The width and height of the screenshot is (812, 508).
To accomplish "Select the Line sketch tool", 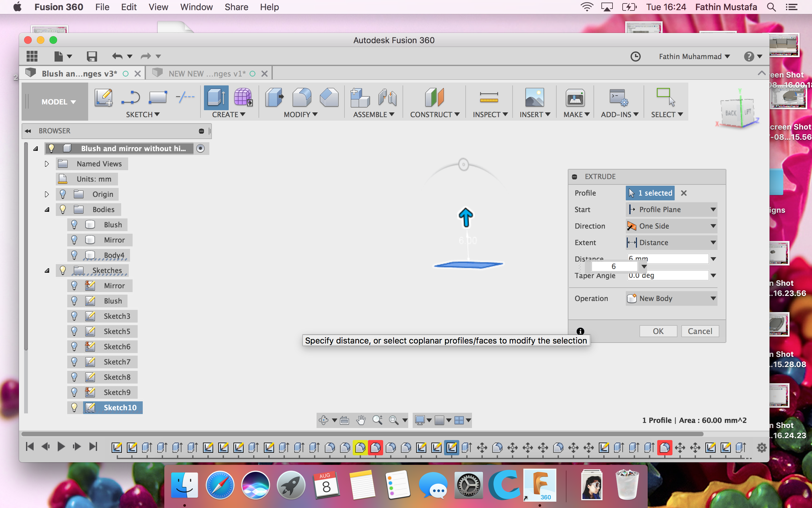I will 130,97.
